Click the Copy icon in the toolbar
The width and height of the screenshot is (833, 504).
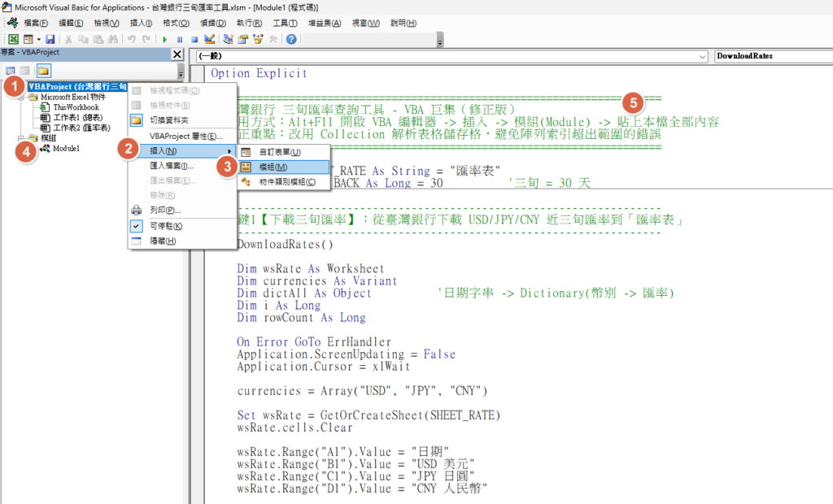click(83, 39)
